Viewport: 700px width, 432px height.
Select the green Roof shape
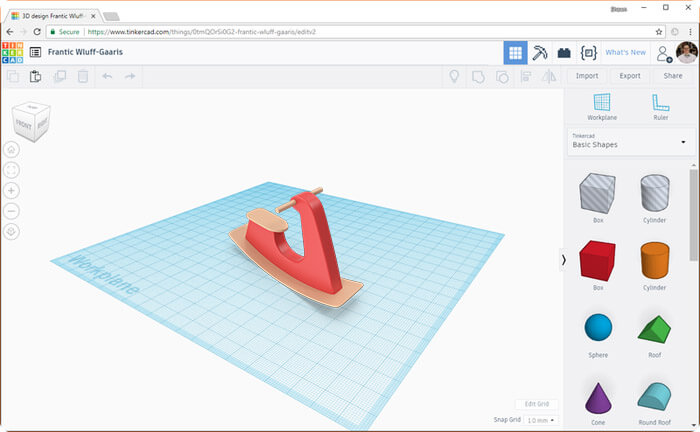654,329
